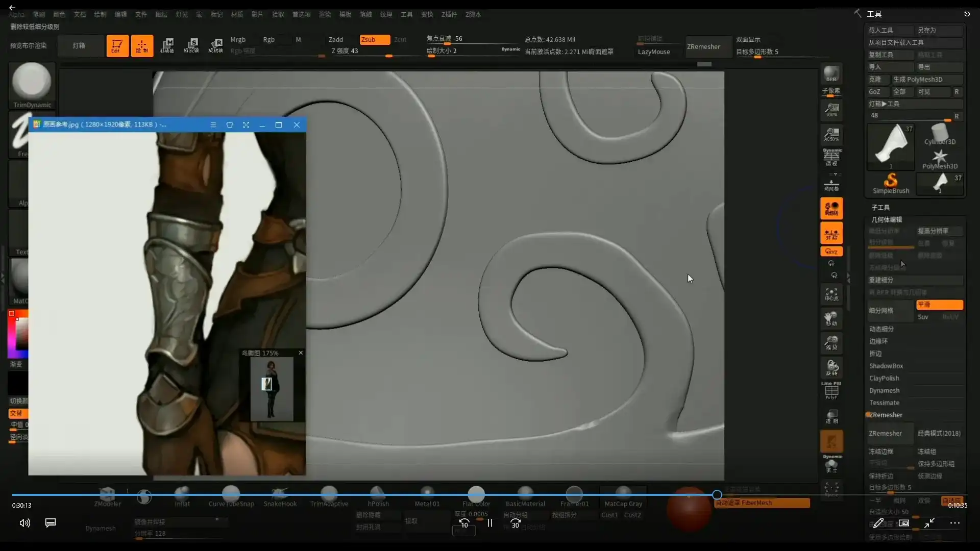Screen dimensions: 980x551
Task: Toggle the symmetry XYZ button
Action: pyautogui.click(x=831, y=252)
